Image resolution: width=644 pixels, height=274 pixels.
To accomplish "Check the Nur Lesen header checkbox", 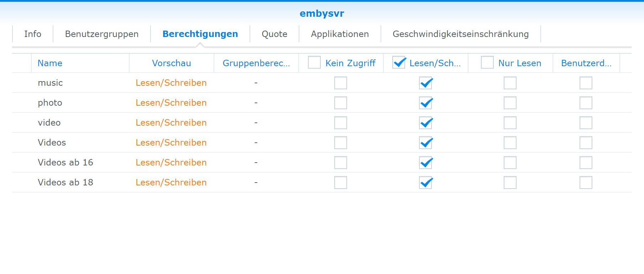I will (x=487, y=63).
